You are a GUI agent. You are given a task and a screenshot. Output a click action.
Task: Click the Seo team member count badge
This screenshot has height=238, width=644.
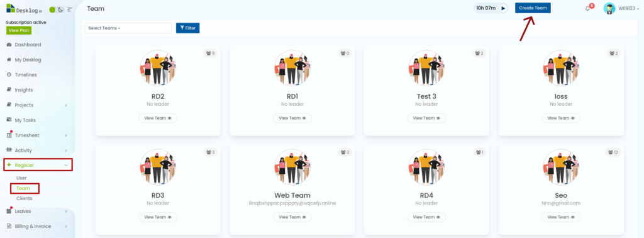[613, 152]
